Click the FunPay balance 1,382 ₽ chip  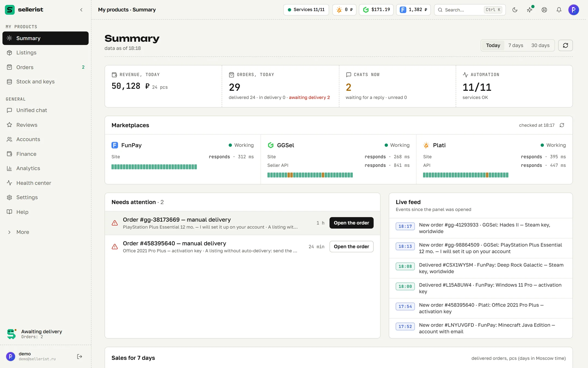coord(413,10)
